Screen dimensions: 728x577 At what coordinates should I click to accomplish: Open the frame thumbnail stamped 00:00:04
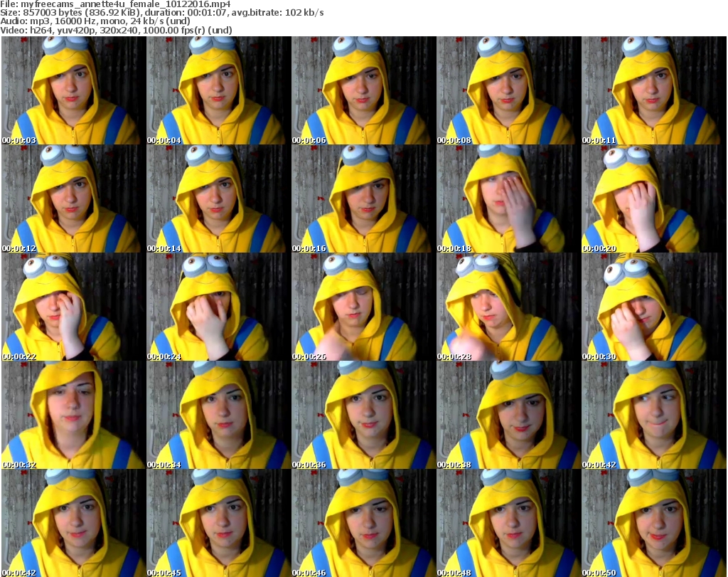(x=219, y=90)
